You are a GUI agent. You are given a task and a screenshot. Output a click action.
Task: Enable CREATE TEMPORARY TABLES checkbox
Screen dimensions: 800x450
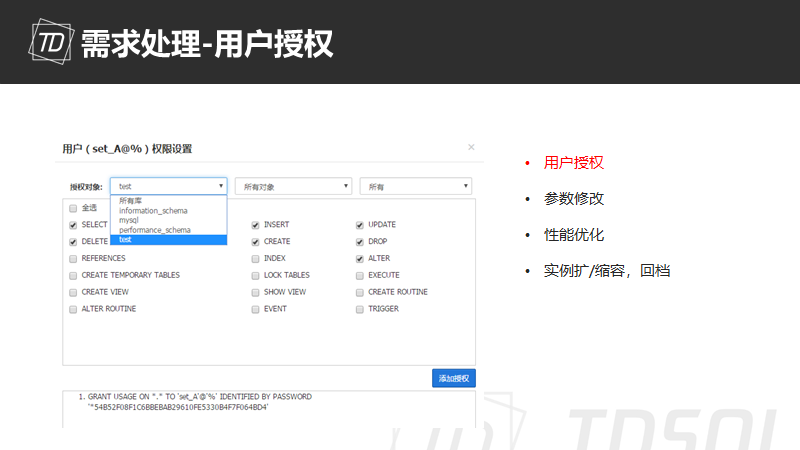click(x=73, y=276)
